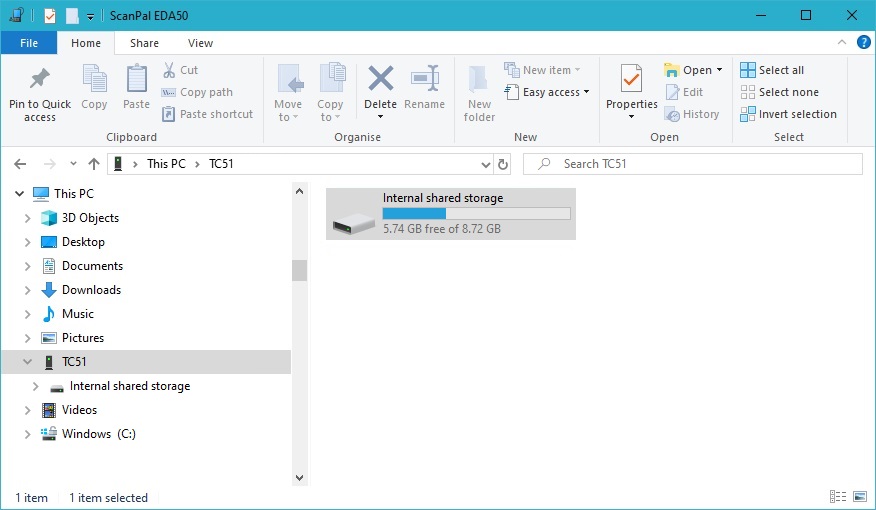This screenshot has width=876, height=510.
Task: Click the Rename icon
Action: pos(425,78)
